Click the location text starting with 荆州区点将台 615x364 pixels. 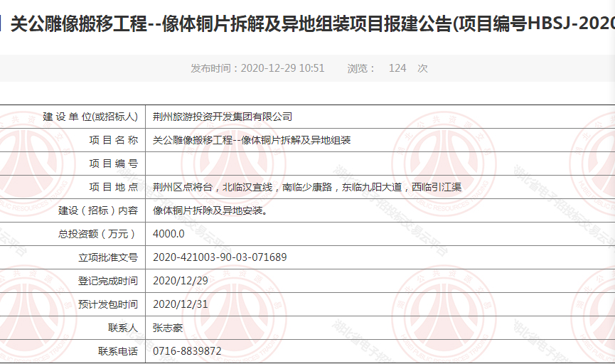tap(307, 187)
